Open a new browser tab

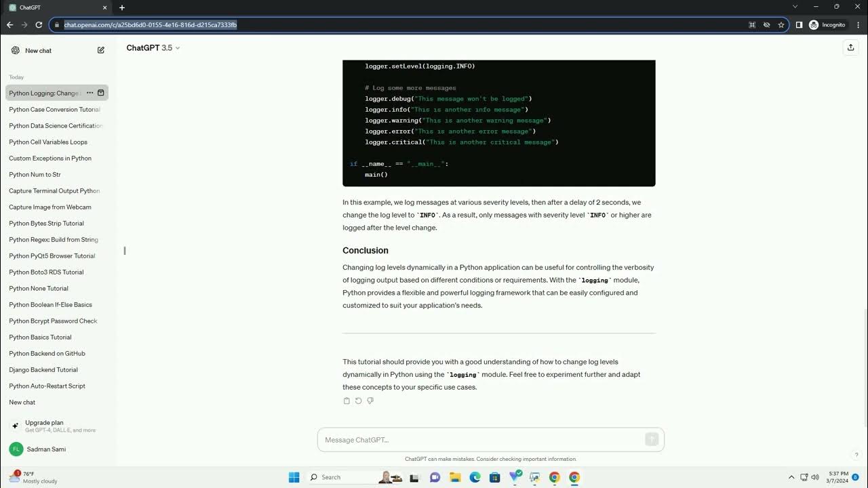tap(122, 7)
